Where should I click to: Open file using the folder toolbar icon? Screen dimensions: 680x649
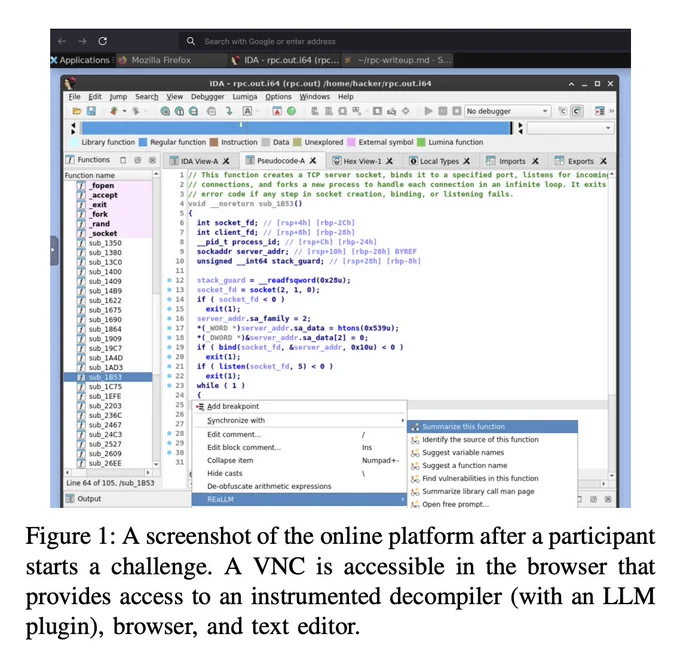coord(77,111)
